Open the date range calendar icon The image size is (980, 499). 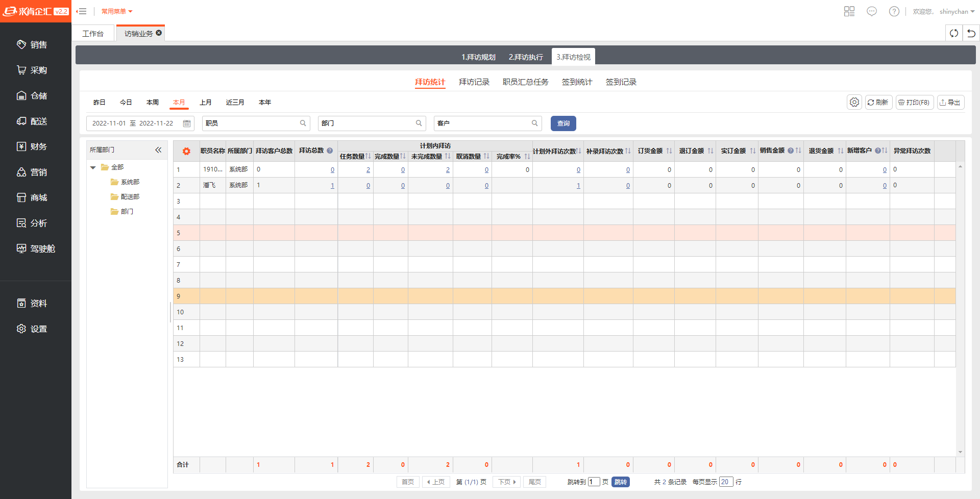point(187,123)
